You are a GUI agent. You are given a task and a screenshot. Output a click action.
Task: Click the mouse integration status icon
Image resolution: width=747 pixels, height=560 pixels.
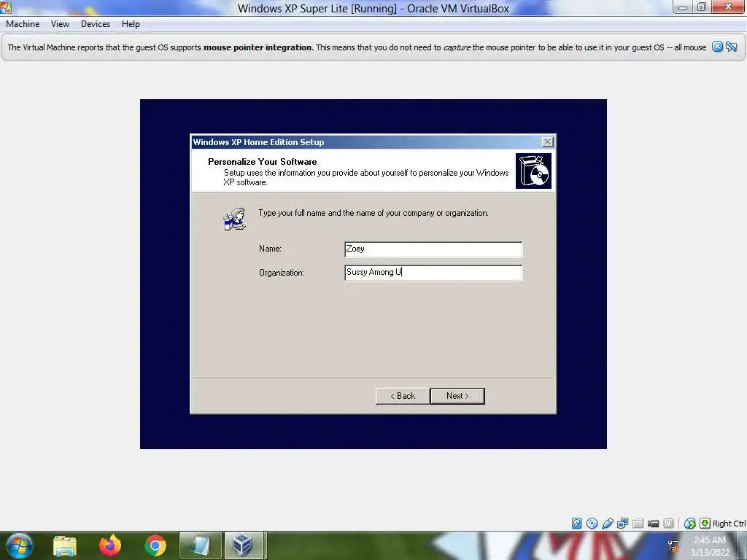689,524
